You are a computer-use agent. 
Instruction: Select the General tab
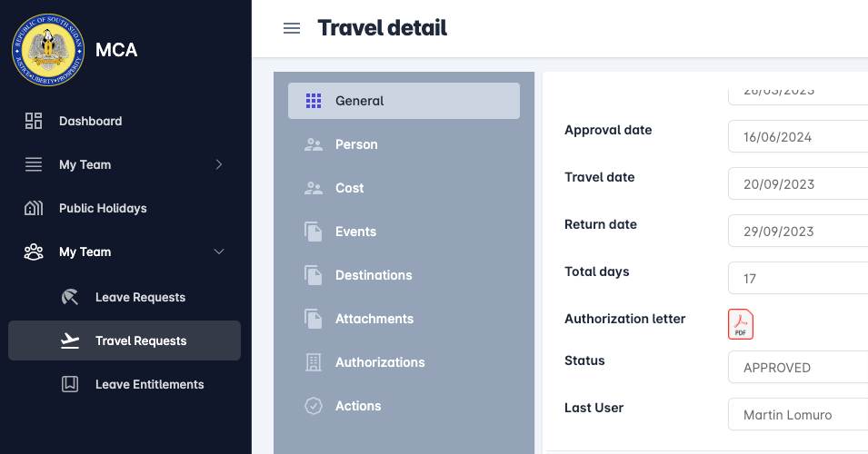pos(404,101)
